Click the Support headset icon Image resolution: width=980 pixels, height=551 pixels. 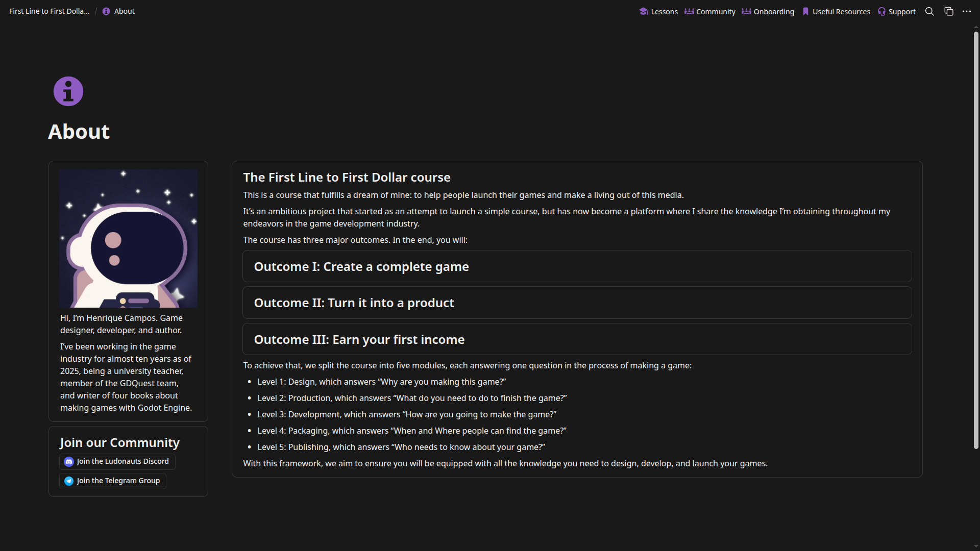[x=881, y=11]
